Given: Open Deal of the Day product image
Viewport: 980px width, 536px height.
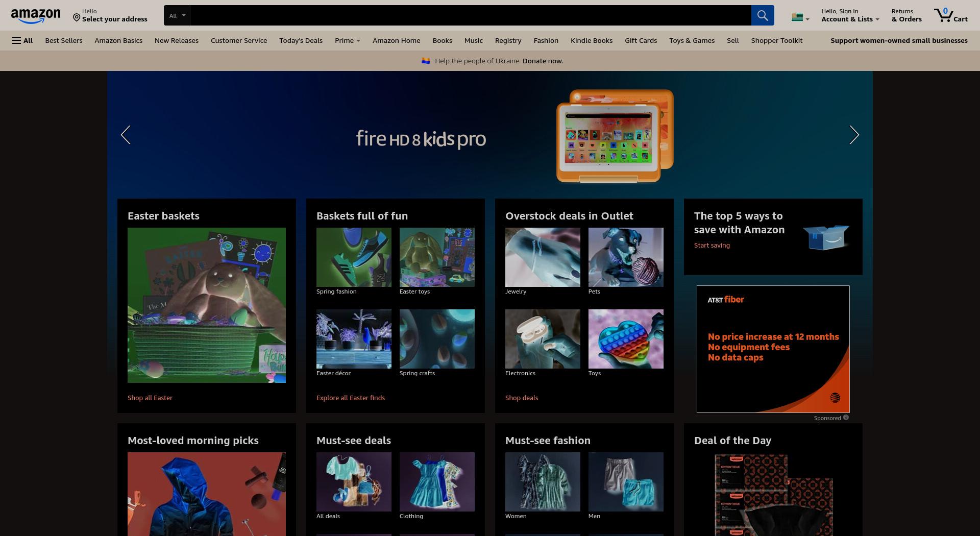Looking at the screenshot, I should [773, 494].
